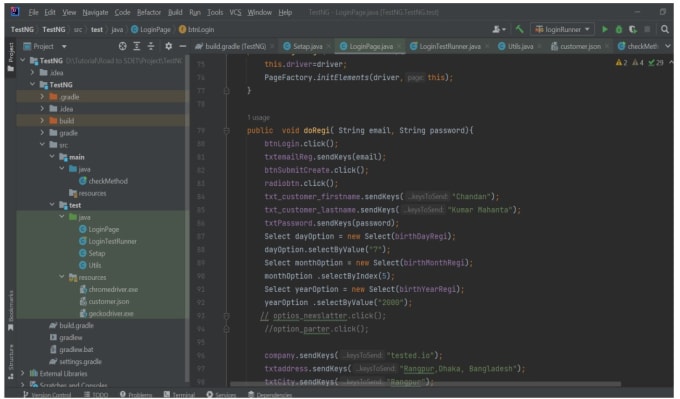This screenshot has width=680, height=399.
Task: Fold the doRegi method via gutter marker
Action: (226, 131)
